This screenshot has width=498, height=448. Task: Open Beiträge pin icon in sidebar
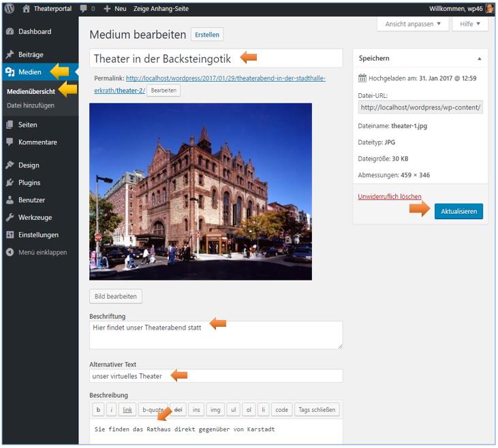10,54
